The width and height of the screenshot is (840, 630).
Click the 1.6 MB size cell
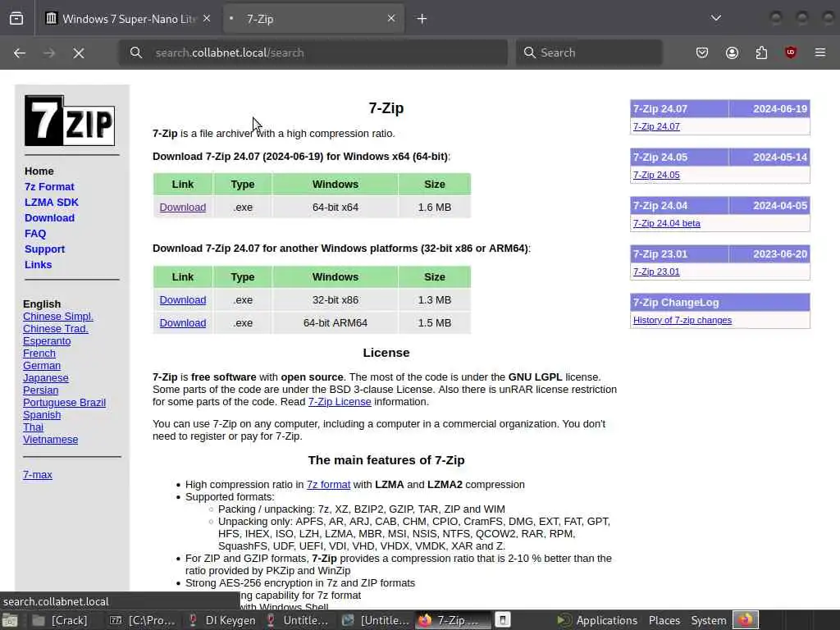click(435, 207)
